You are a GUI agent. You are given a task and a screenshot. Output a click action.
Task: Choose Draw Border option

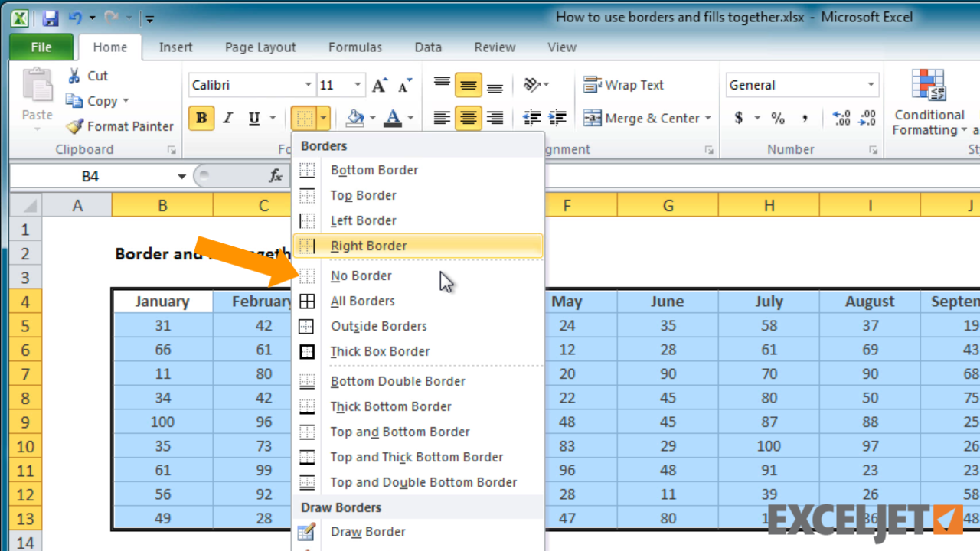coord(418,532)
